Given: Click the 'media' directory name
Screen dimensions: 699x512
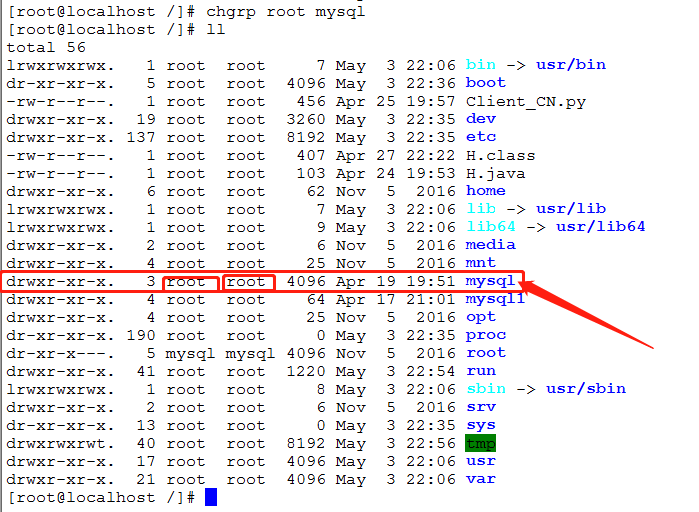Looking at the screenshot, I should click(490, 245).
